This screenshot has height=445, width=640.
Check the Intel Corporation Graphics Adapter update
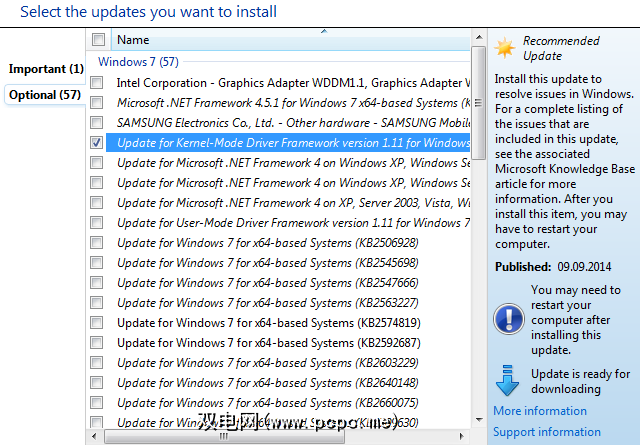pos(97,82)
